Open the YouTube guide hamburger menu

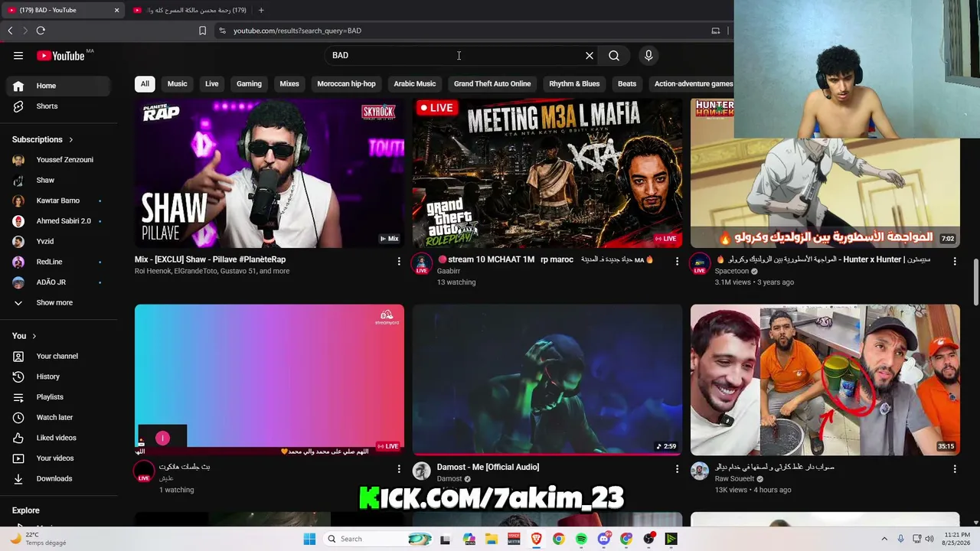click(x=18, y=55)
